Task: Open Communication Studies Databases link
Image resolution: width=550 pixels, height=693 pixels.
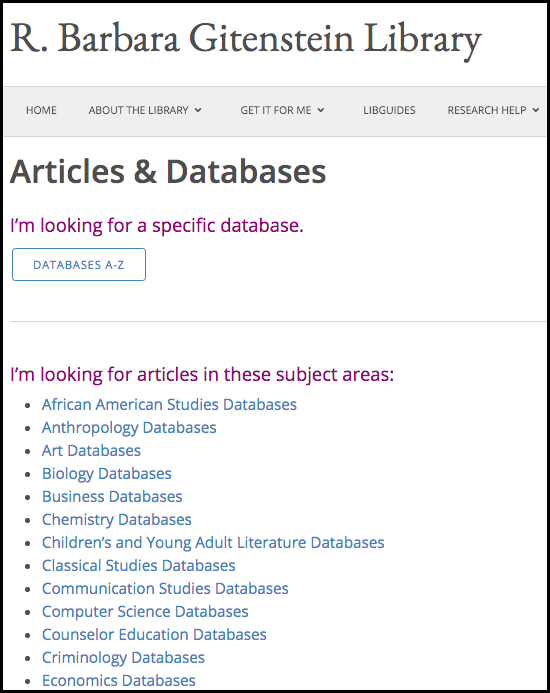Action: coord(165,588)
